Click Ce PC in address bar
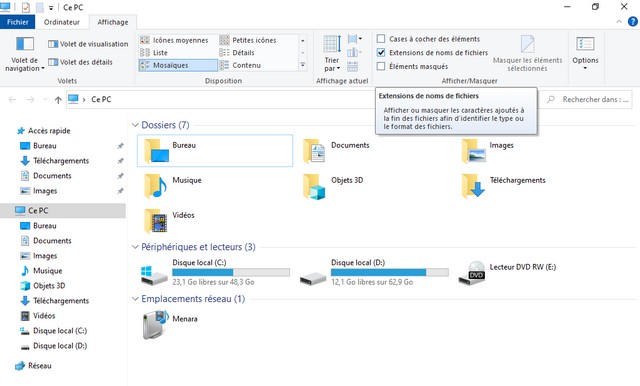Screen dimensions: 640x386 (101, 99)
